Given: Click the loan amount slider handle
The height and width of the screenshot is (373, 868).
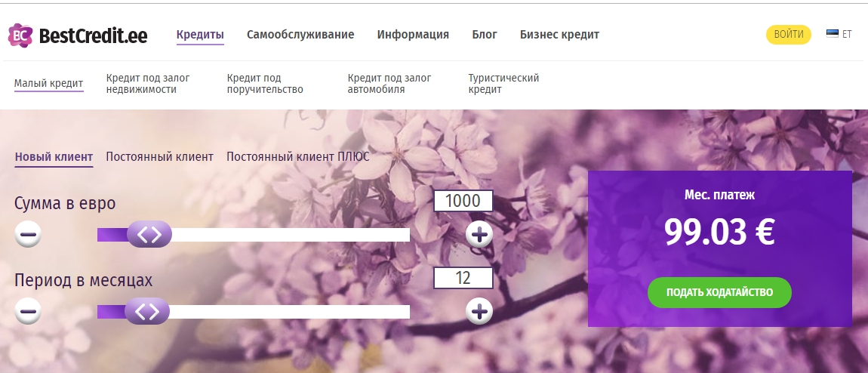Looking at the screenshot, I should 149,235.
